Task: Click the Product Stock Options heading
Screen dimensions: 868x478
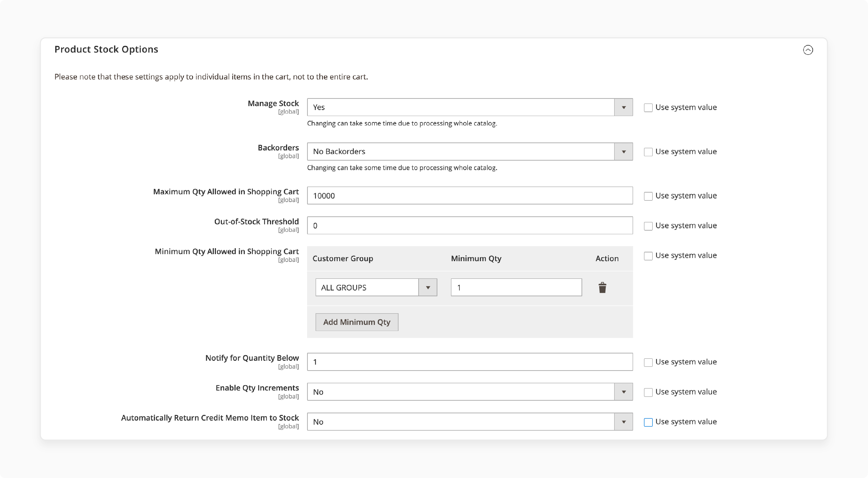Action: (106, 49)
